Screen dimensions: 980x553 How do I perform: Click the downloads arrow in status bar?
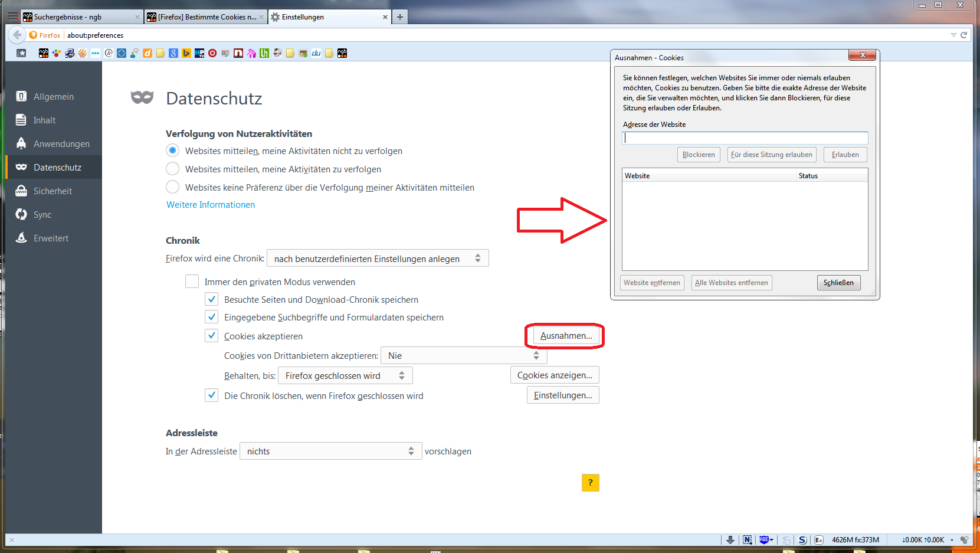tap(730, 539)
